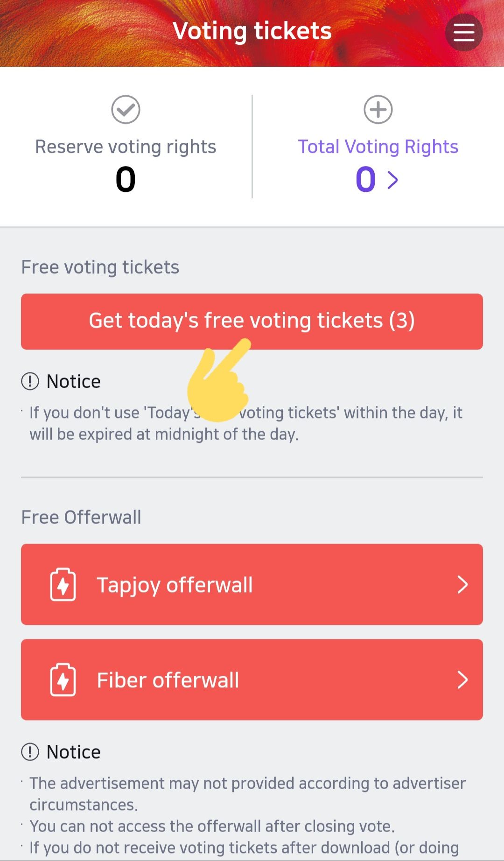The width and height of the screenshot is (504, 861).
Task: Tap the Reserve voting rights zero count
Action: (x=126, y=180)
